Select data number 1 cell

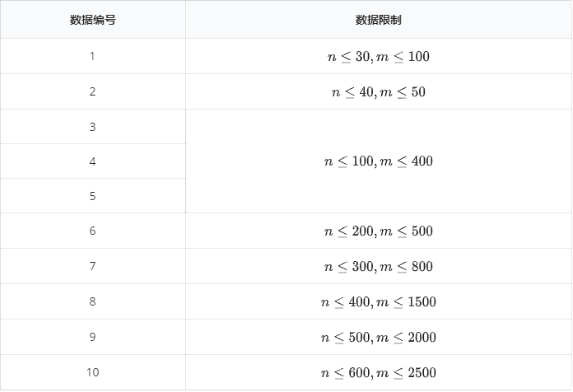tap(92, 56)
